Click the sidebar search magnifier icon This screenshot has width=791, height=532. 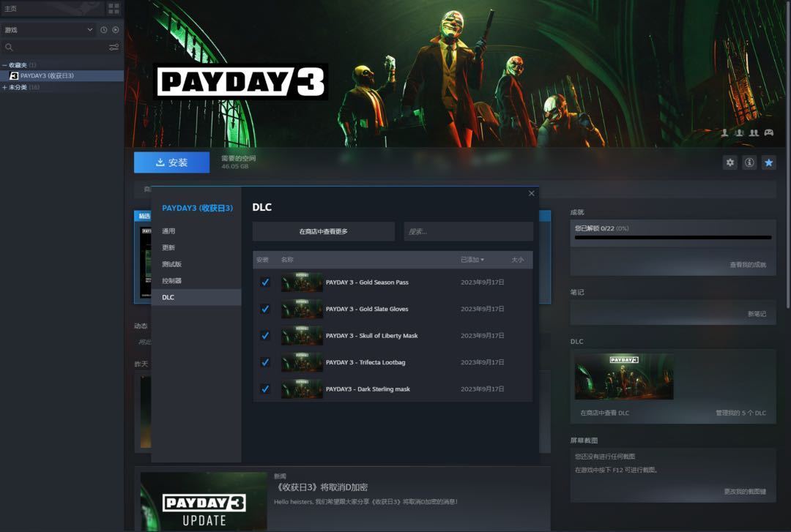pyautogui.click(x=9, y=47)
